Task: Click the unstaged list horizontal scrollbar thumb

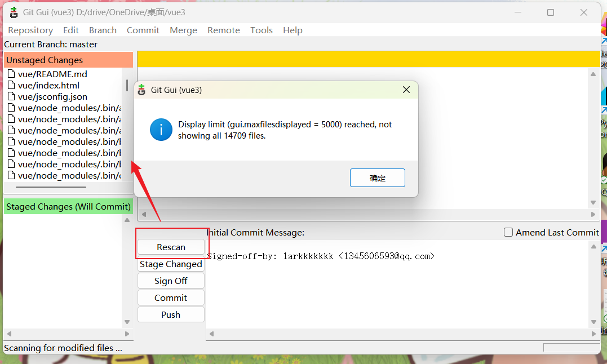Action: click(x=51, y=187)
